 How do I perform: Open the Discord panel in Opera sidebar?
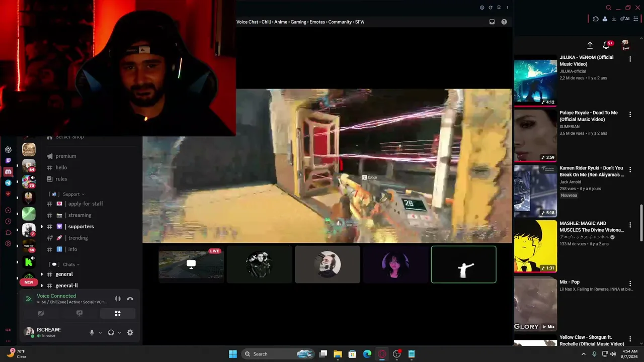pyautogui.click(x=8, y=172)
